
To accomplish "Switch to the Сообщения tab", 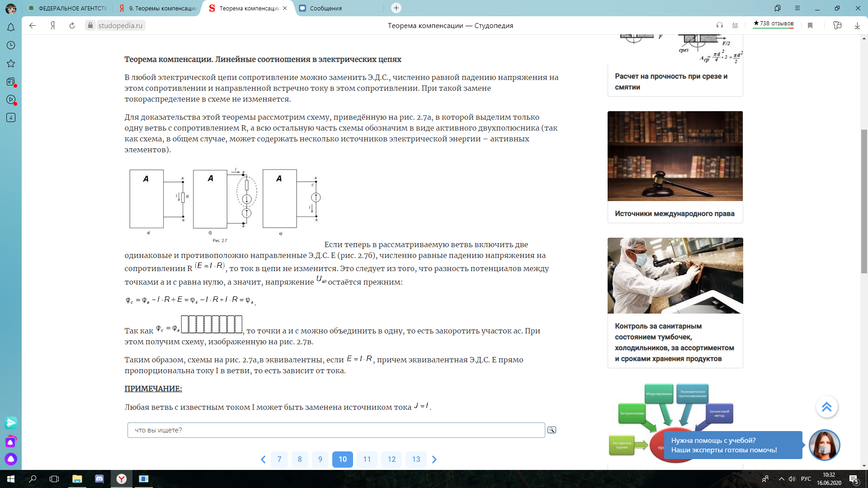I will 339,8.
